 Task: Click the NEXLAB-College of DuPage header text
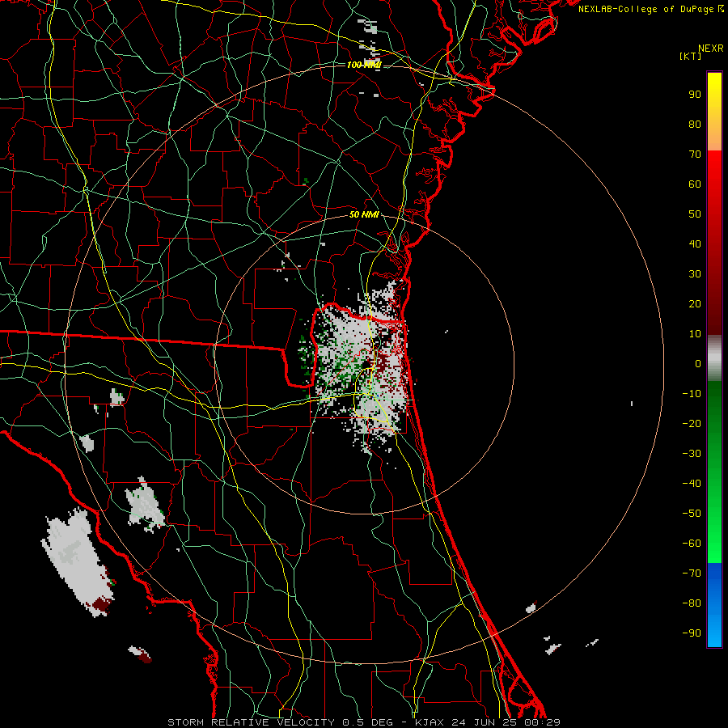click(x=651, y=9)
